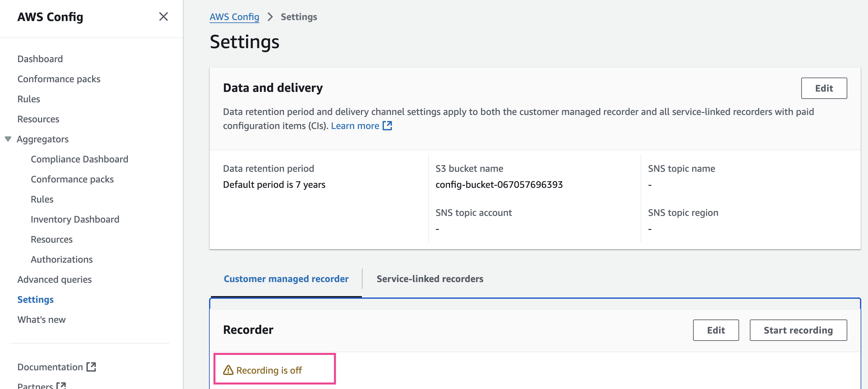Open the Learn more link
Screen dimensions: 868x389
tap(355, 126)
